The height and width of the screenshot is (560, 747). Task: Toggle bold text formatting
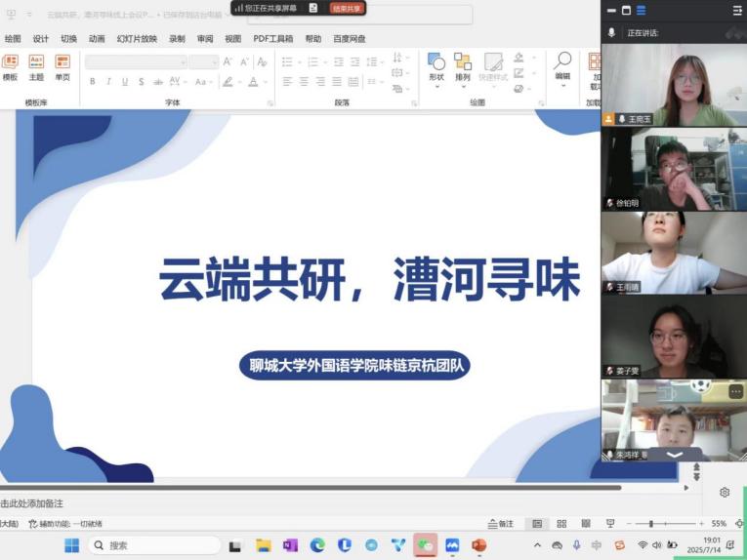coord(93,82)
